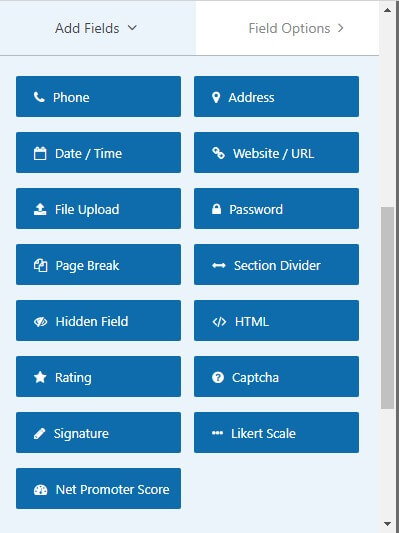The height and width of the screenshot is (533, 399).
Task: Click the phone handset icon
Action: (39, 97)
